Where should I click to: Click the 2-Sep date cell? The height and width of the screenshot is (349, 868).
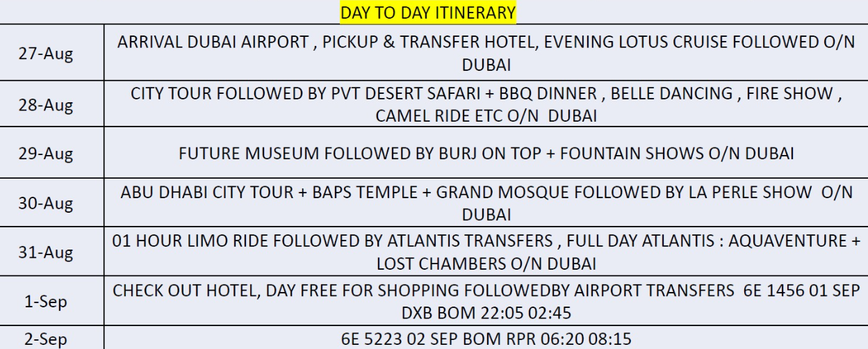tap(52, 338)
